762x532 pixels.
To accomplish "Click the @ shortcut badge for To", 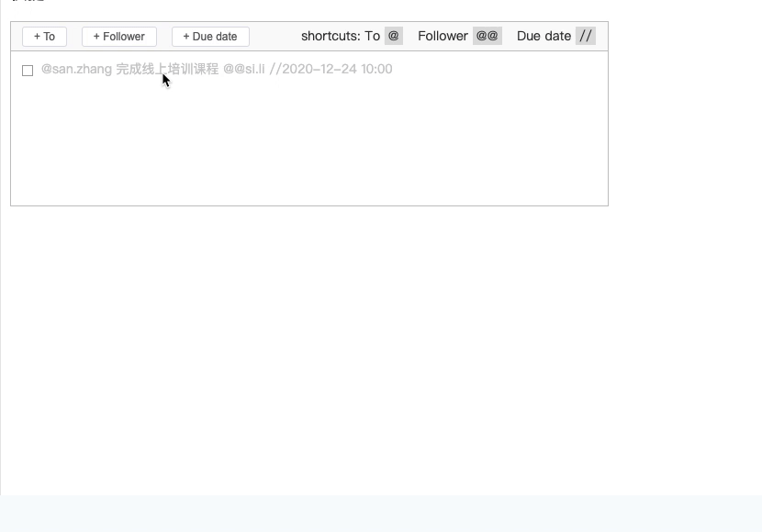I will 393,35.
